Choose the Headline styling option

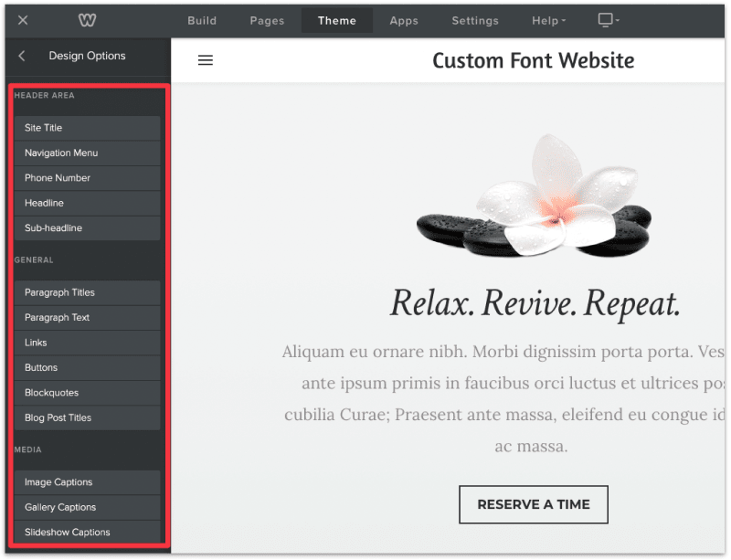coord(87,203)
